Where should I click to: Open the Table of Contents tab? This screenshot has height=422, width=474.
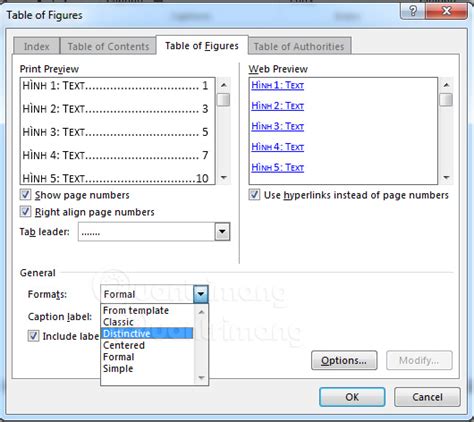tap(108, 46)
